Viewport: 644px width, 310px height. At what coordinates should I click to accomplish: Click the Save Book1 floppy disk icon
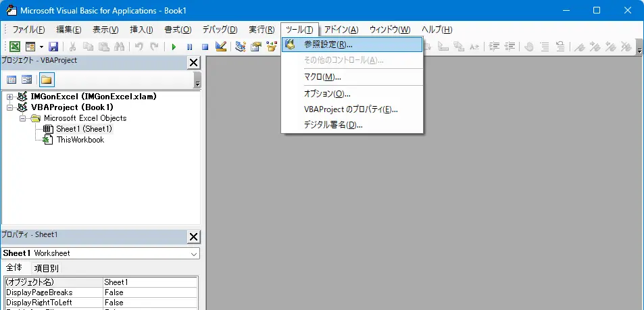click(x=53, y=47)
